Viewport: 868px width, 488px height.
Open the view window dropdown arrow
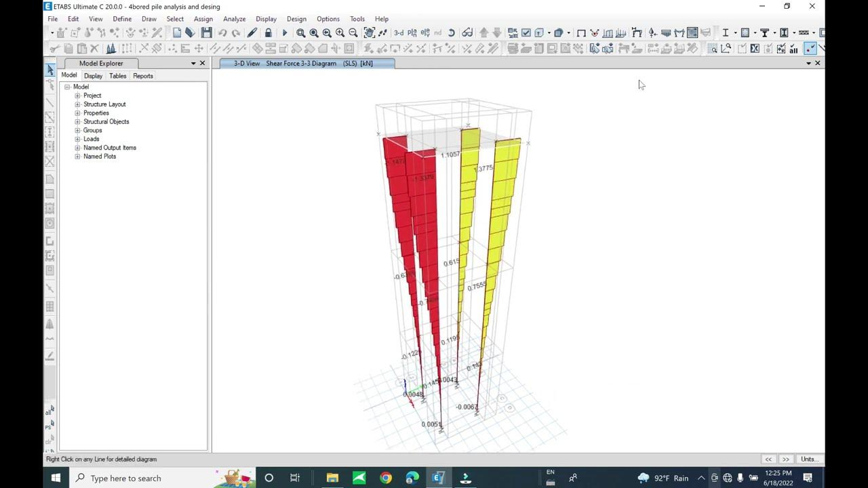tap(808, 63)
